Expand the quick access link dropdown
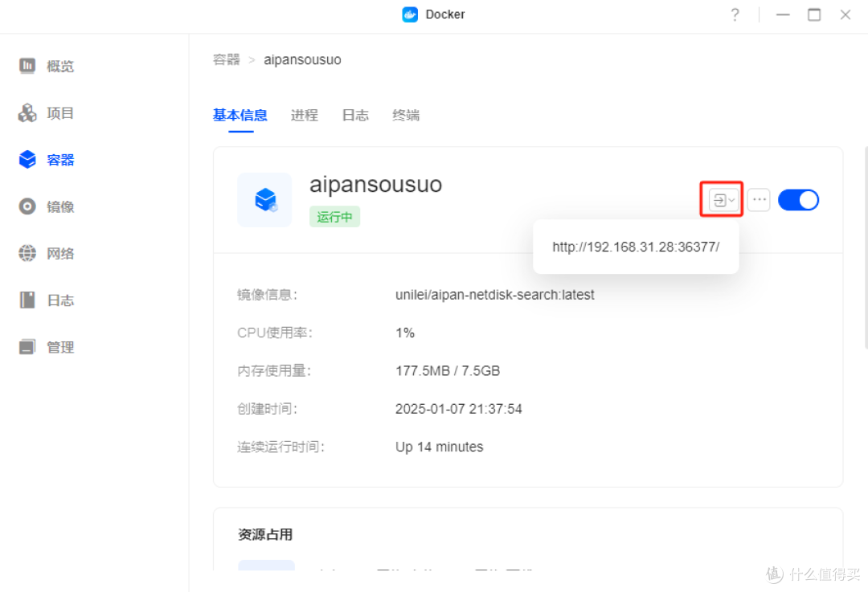 723,200
